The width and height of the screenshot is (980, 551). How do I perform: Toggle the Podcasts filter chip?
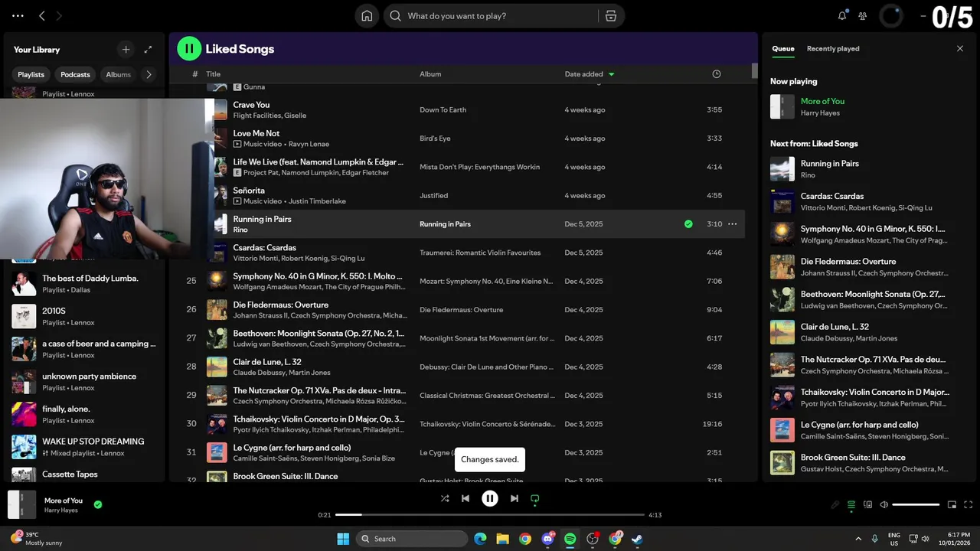pyautogui.click(x=75, y=74)
